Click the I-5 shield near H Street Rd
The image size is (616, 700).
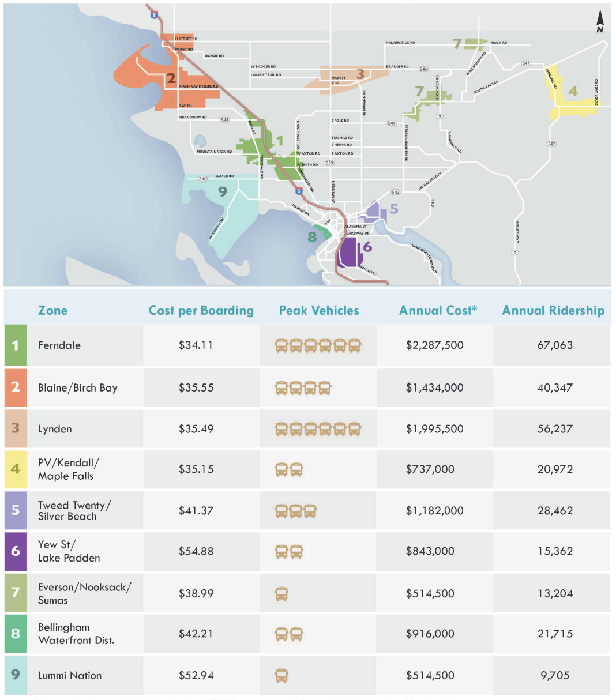[154, 15]
